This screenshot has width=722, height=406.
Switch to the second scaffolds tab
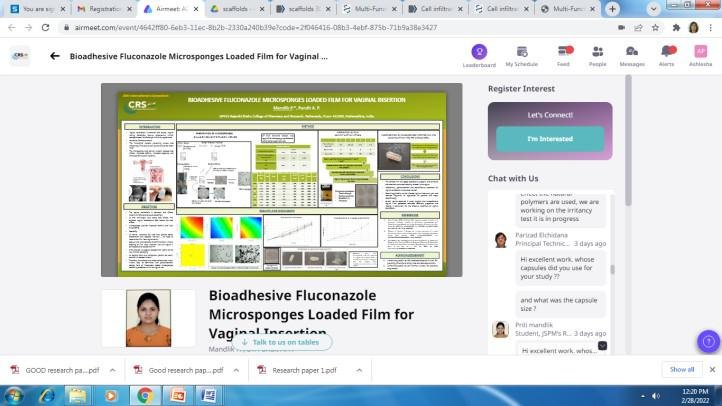coord(304,9)
